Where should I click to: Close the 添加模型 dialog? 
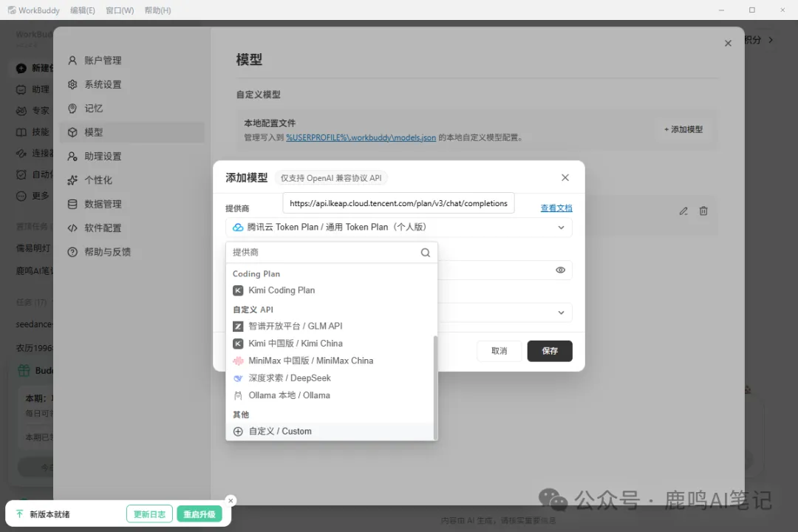[x=565, y=177]
